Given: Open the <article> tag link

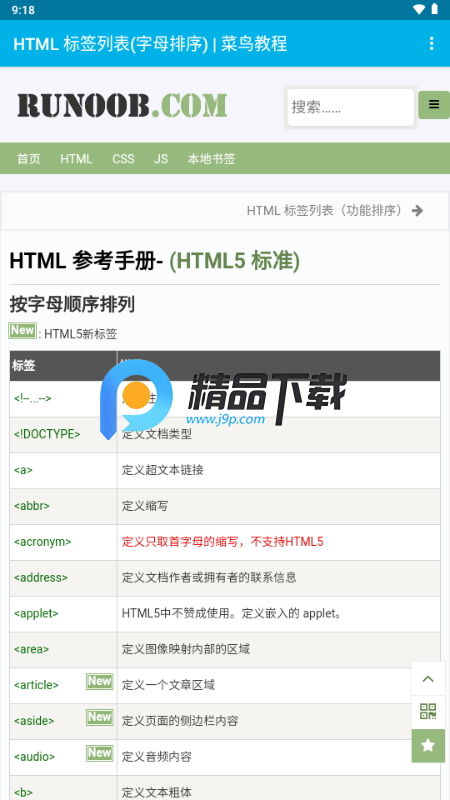Looking at the screenshot, I should (x=36, y=685).
